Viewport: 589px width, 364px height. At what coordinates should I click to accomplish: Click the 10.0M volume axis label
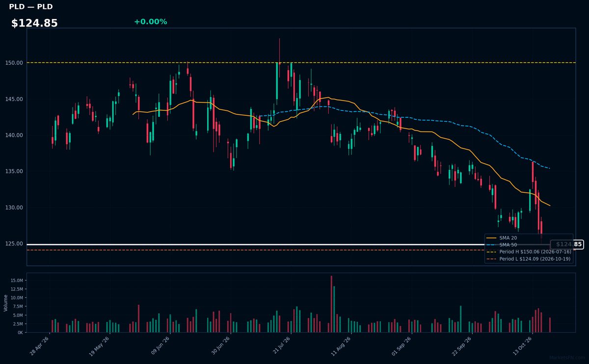[17, 298]
